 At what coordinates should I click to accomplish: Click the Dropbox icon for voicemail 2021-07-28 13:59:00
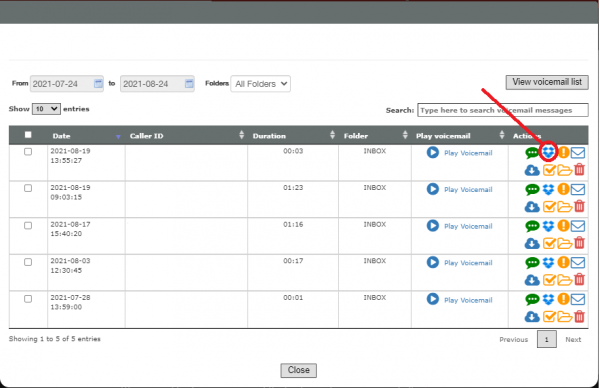pos(548,299)
